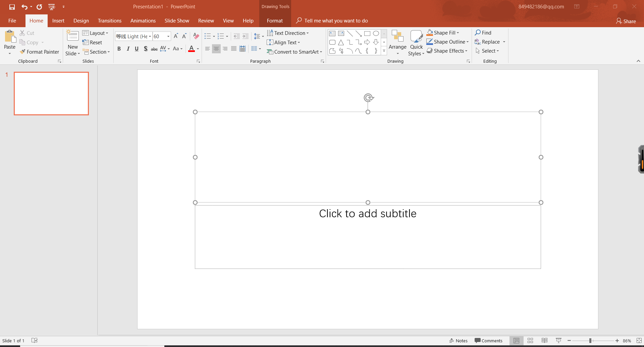Toggle underline formatting
Image resolution: width=644 pixels, height=347 pixels.
click(x=137, y=49)
